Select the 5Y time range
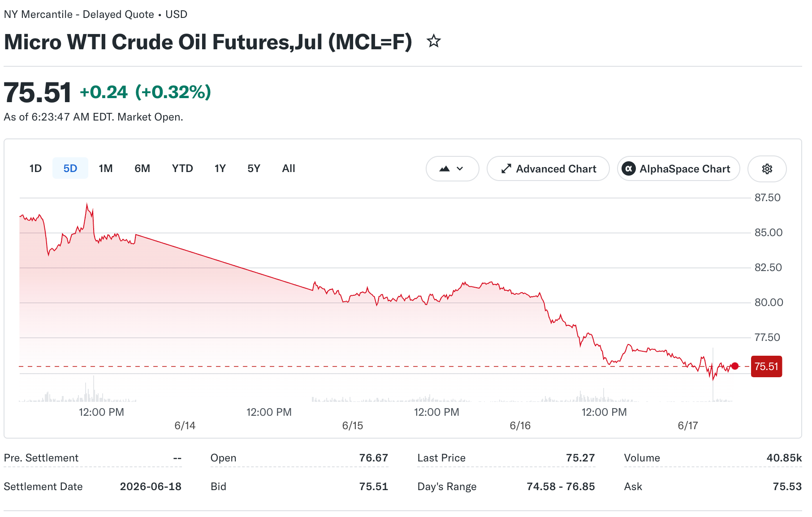The width and height of the screenshot is (812, 517). pos(254,168)
